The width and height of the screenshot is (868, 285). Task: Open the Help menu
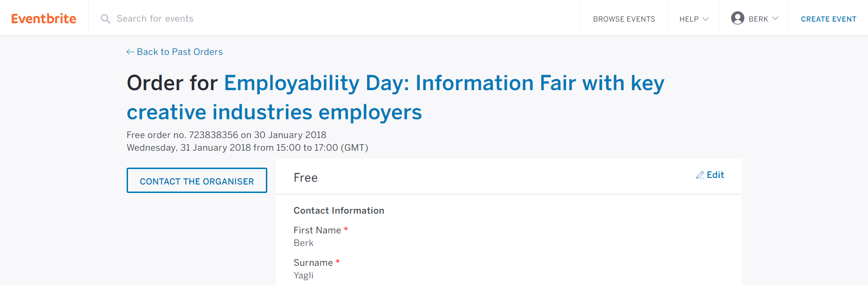coord(689,19)
